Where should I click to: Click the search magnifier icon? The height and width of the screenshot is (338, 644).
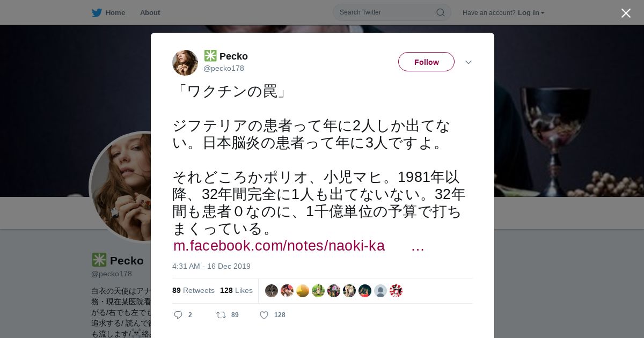[x=440, y=12]
